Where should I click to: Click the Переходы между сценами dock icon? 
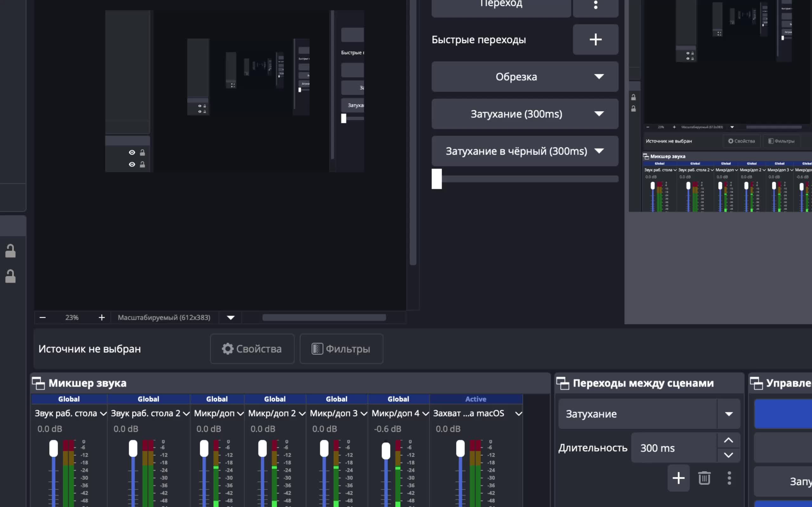click(563, 383)
